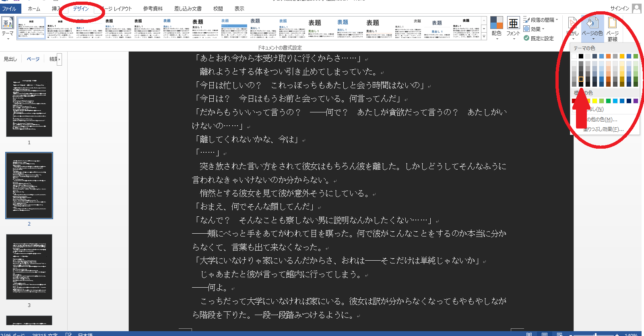This screenshot has height=336, width=644.
Task: Pick the medium gray theme swatch in top row
Action: coord(615,56)
